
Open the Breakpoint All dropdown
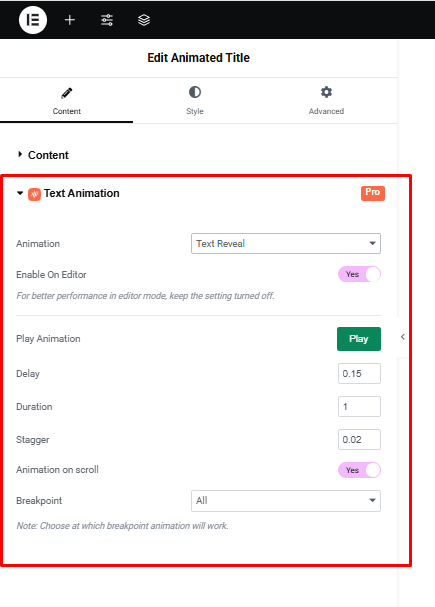point(286,501)
